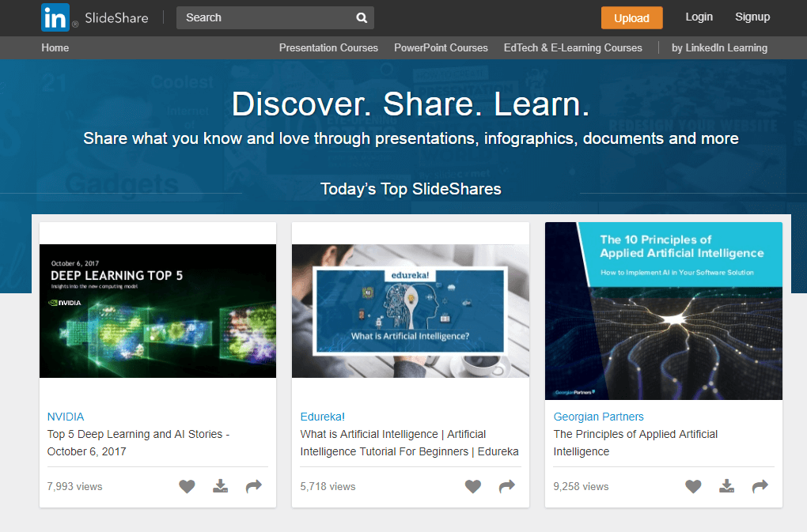This screenshot has width=807, height=532.
Task: Open the Edureka! author link
Action: pyautogui.click(x=323, y=417)
